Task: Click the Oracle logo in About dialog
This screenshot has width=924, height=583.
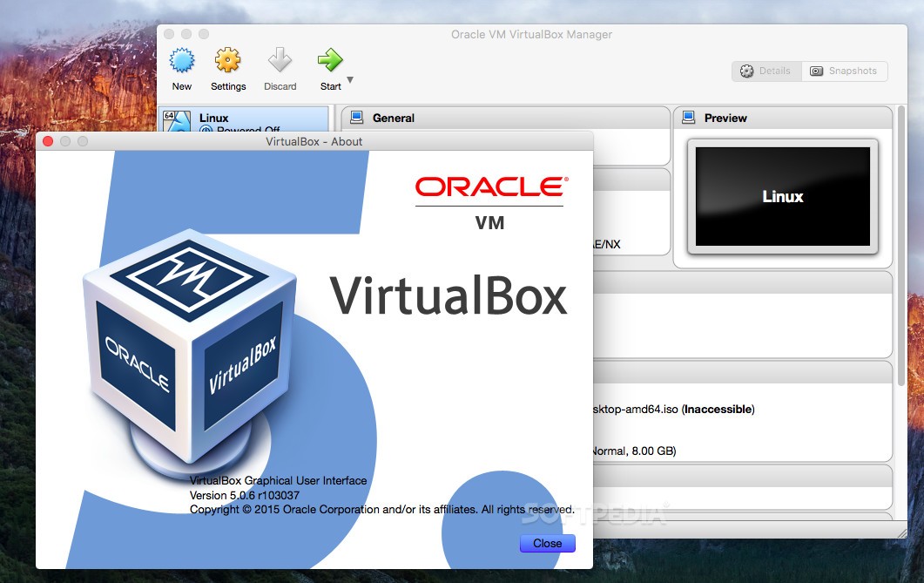Action: pyautogui.click(x=491, y=186)
